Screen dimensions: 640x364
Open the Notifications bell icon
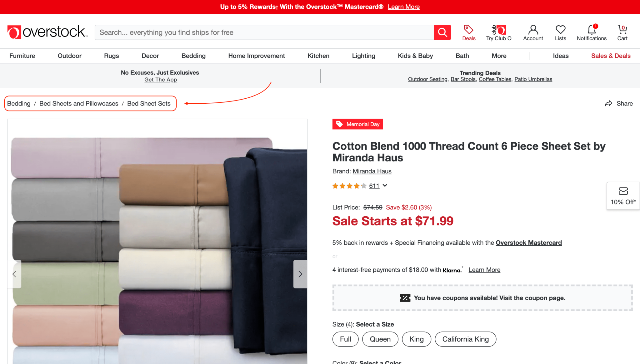click(591, 30)
